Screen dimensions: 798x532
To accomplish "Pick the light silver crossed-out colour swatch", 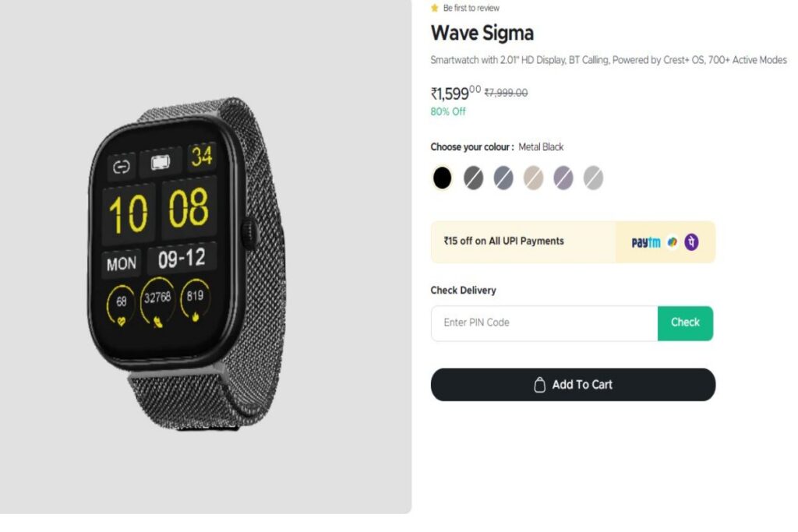I will (593, 178).
